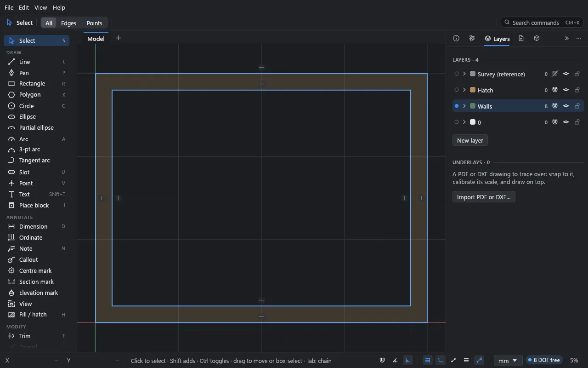Hide the Hatch layer with its eye icon

pyautogui.click(x=566, y=90)
